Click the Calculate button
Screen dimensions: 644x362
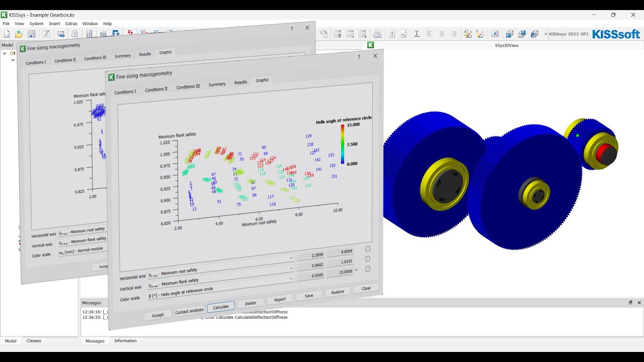221,307
